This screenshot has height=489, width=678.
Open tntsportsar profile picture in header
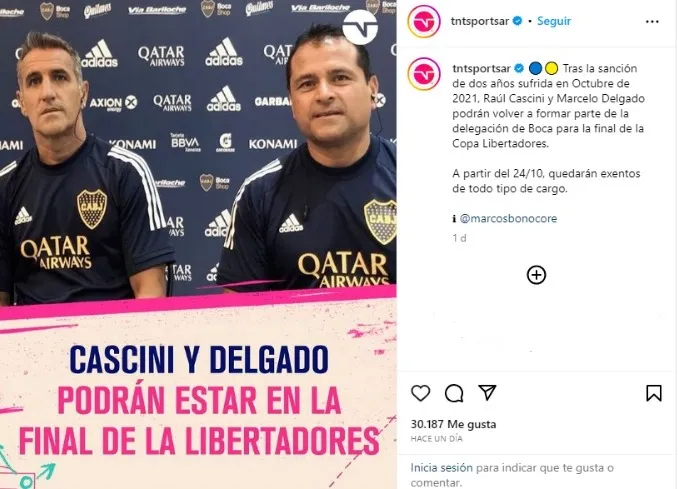tap(424, 21)
